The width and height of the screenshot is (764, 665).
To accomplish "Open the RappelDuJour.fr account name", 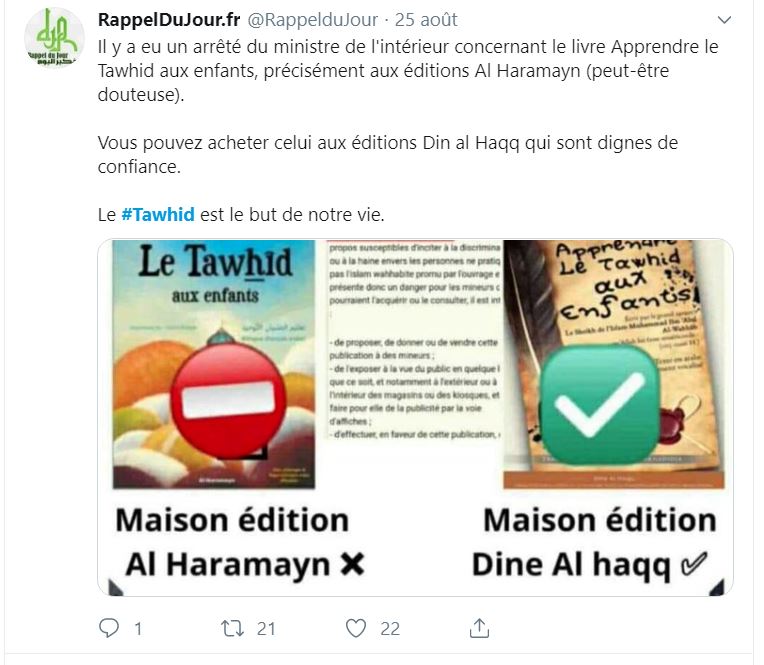I will tap(169, 20).
